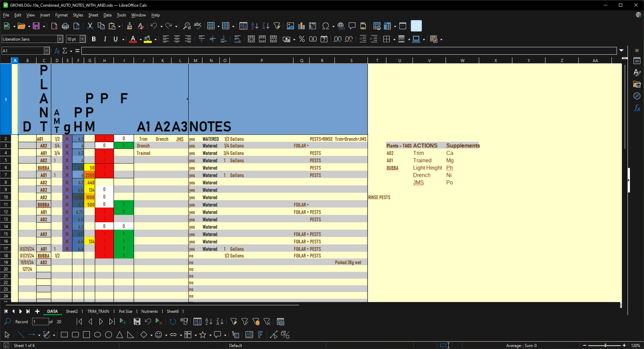
Task: Click the Clear Direct Formatting icon
Action: [140, 26]
